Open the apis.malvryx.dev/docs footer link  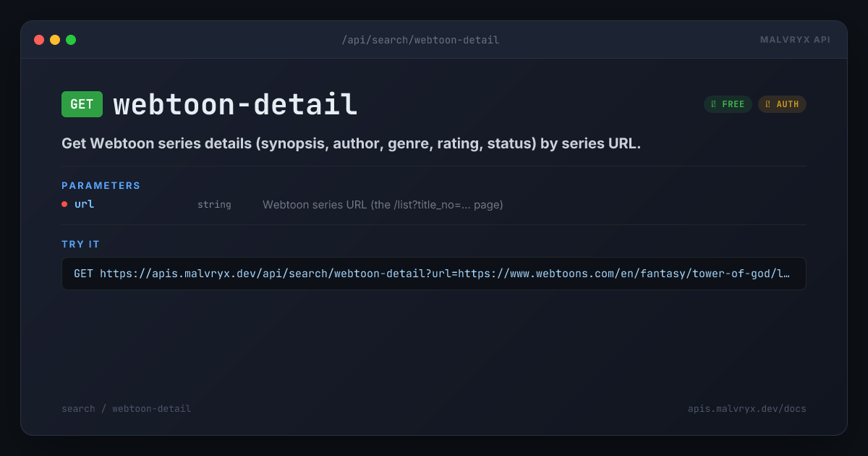point(746,409)
